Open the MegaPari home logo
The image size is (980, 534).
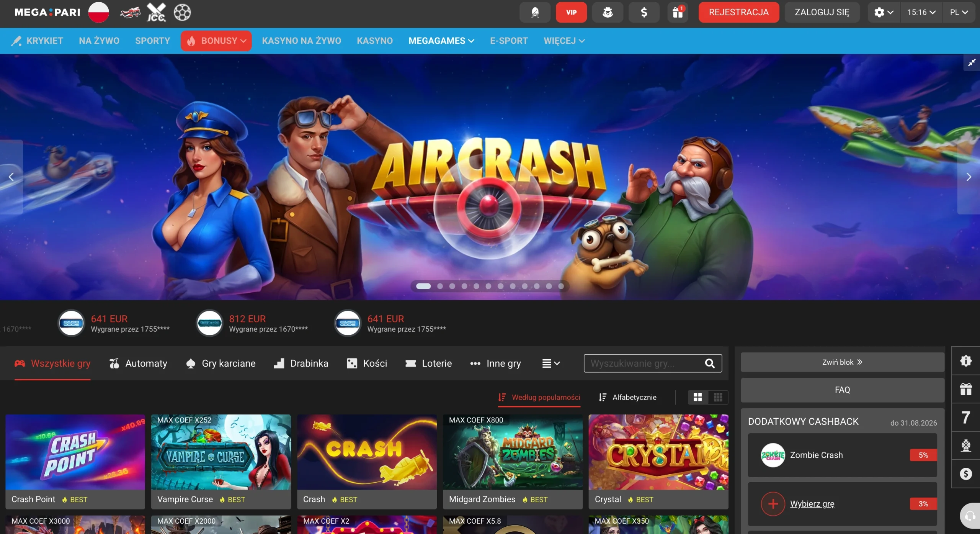click(x=47, y=12)
